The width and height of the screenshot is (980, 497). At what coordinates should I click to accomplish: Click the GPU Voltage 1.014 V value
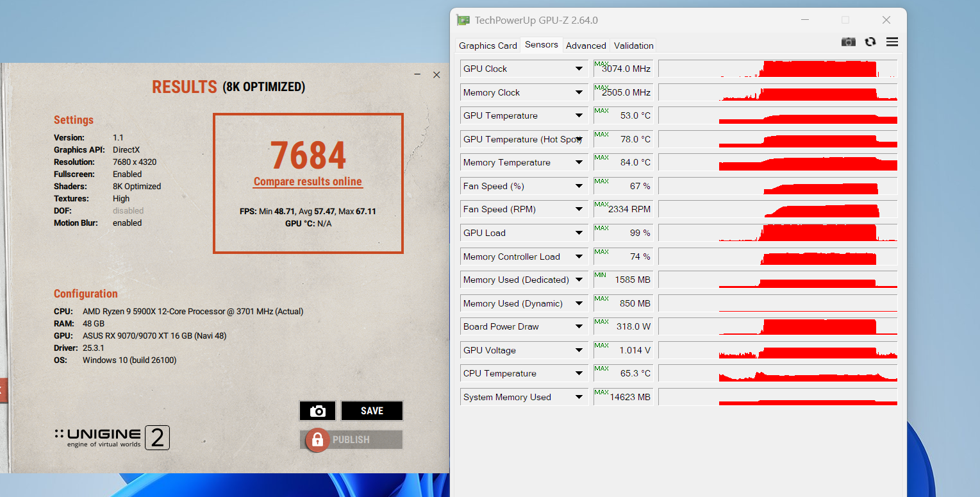click(x=623, y=350)
